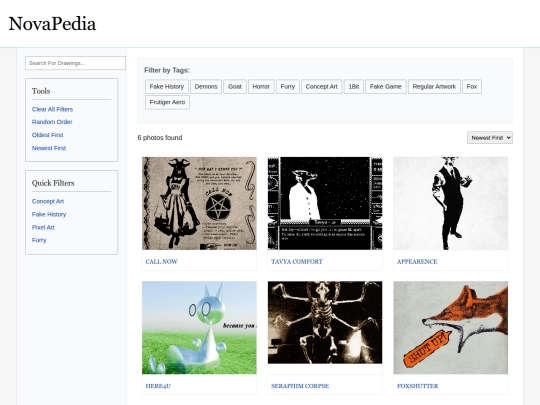Screen dimensions: 540x405
Task: Enable the Concept Art tag button
Action: coord(322,86)
